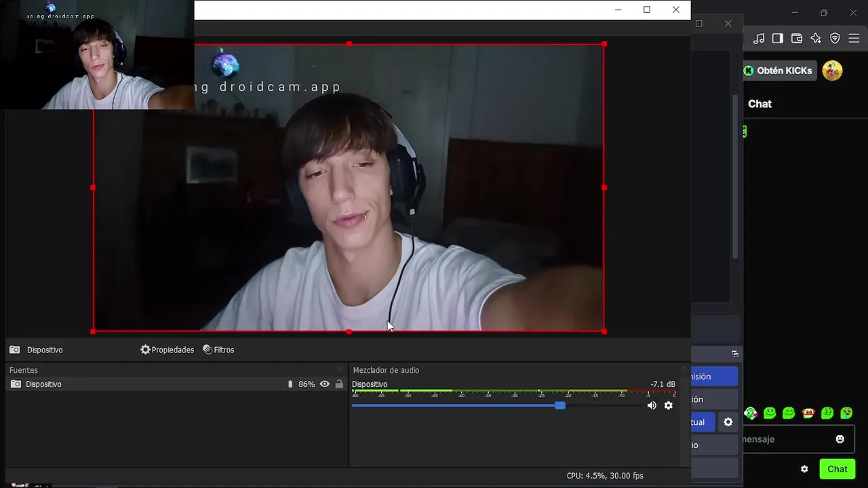The image size is (868, 488).
Task: Minimize the browser window
Action: (x=795, y=13)
